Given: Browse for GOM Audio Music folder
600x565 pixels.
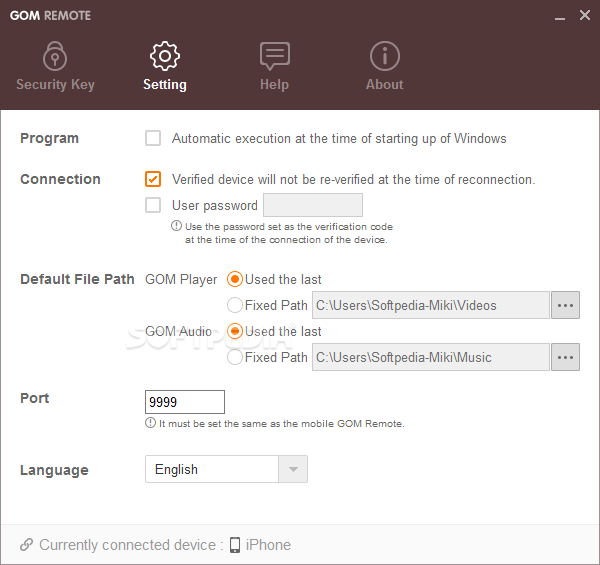Looking at the screenshot, I should pyautogui.click(x=566, y=357).
